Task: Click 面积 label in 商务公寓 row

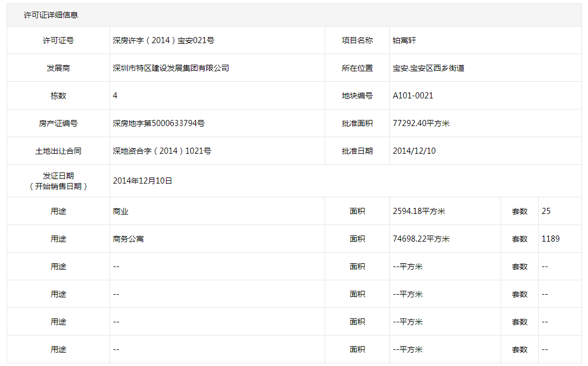Action: coord(357,239)
